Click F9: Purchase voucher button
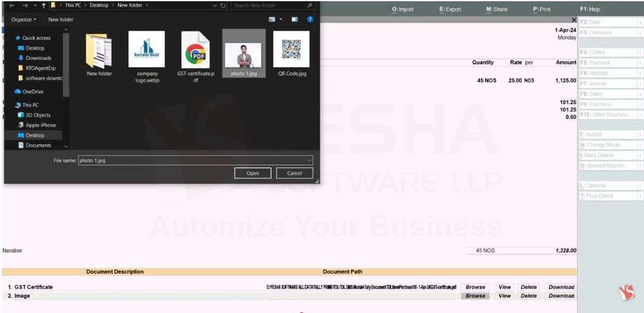Image resolution: width=644 pixels, height=313 pixels. tap(611, 105)
